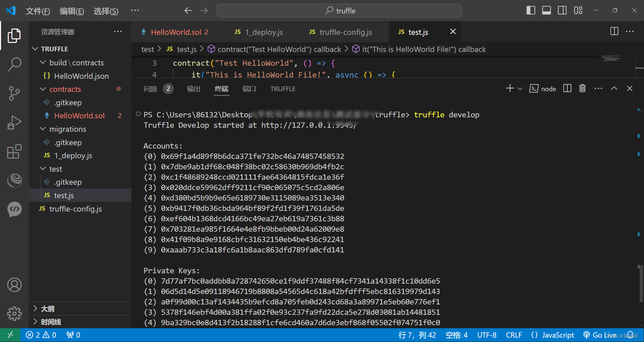Show errors and warnings in status bar
Image resolution: width=644 pixels, height=342 pixels.
(x=41, y=335)
